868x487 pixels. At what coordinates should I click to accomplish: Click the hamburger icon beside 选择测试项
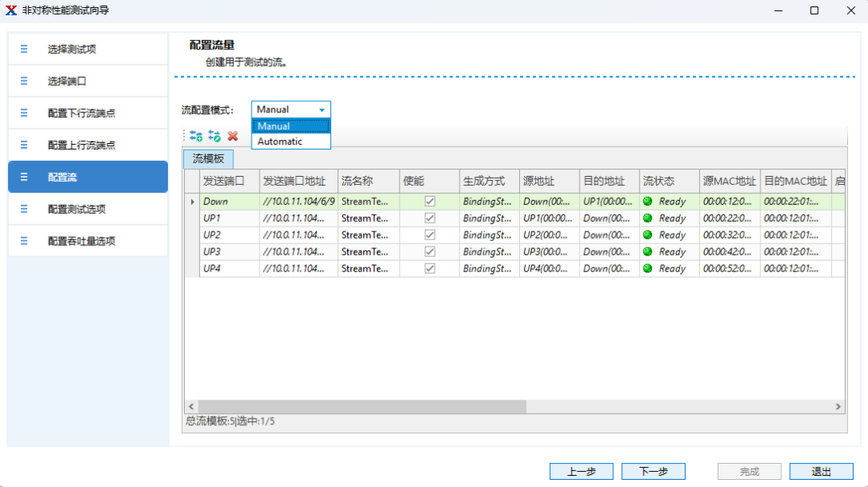(24, 49)
